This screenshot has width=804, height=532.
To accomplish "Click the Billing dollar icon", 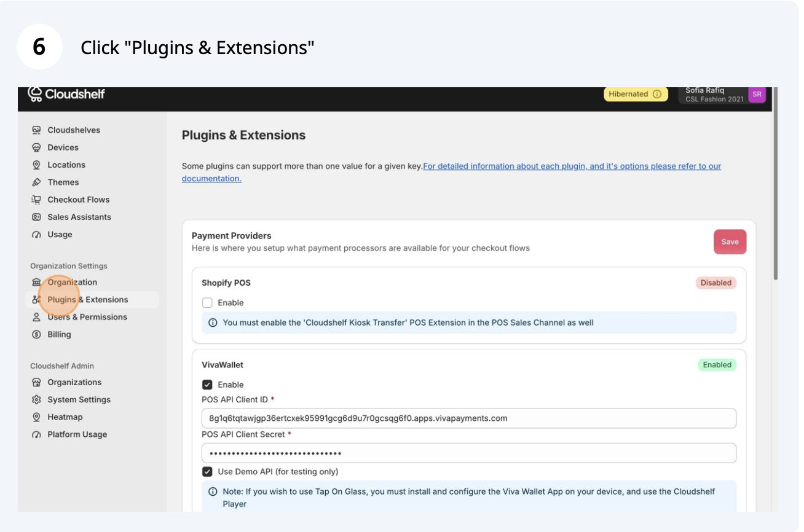I will (x=36, y=335).
